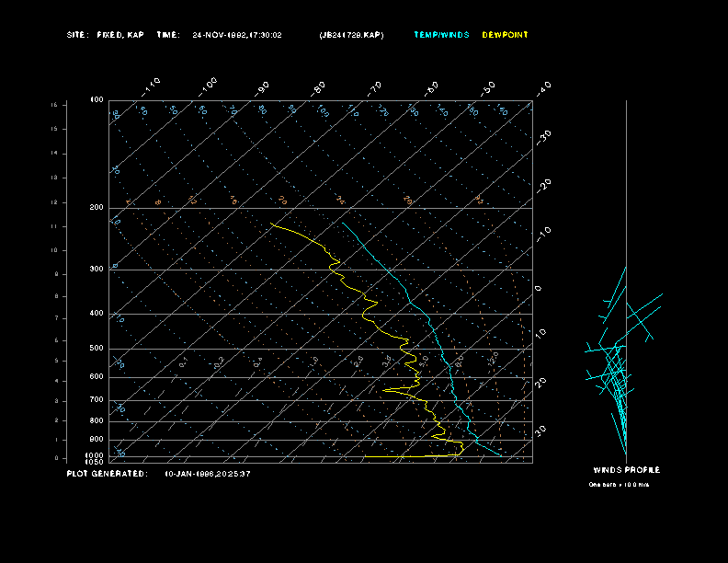728x563 pixels.
Task: Click the -40 isotherm label at top-right corner
Action: [544, 88]
